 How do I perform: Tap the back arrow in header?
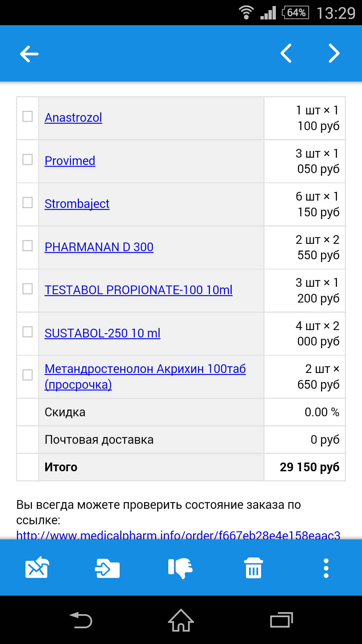pyautogui.click(x=29, y=54)
